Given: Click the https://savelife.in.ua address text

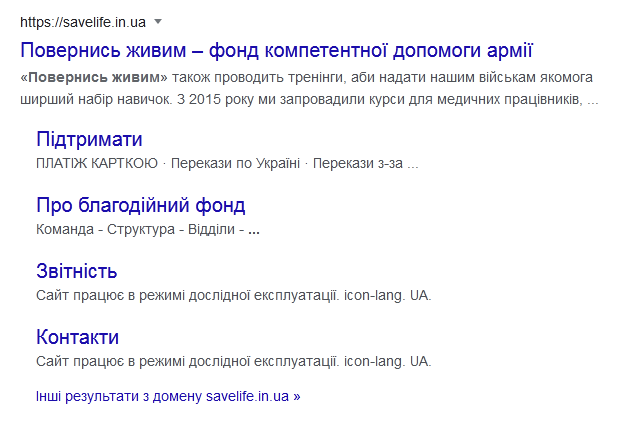Looking at the screenshot, I should (83, 22).
